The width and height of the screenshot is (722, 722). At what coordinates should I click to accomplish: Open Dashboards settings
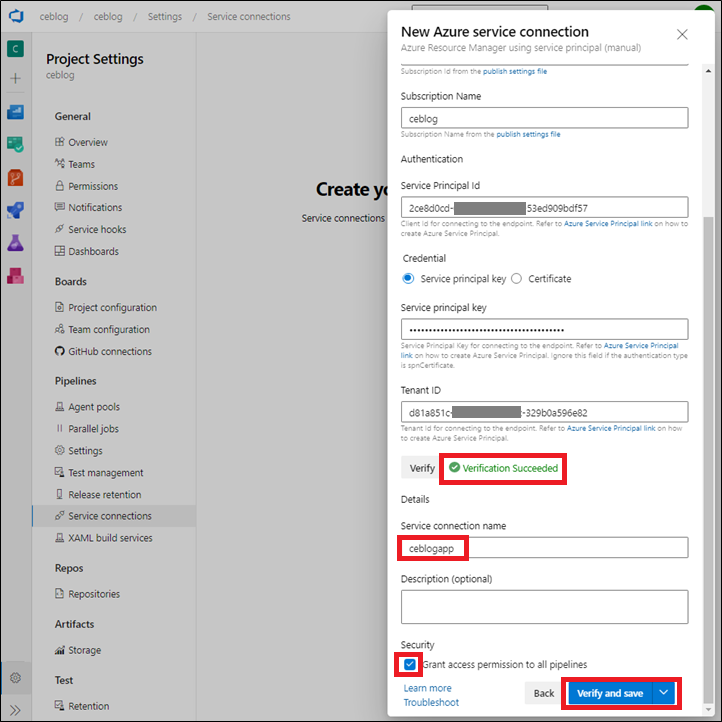tap(93, 251)
